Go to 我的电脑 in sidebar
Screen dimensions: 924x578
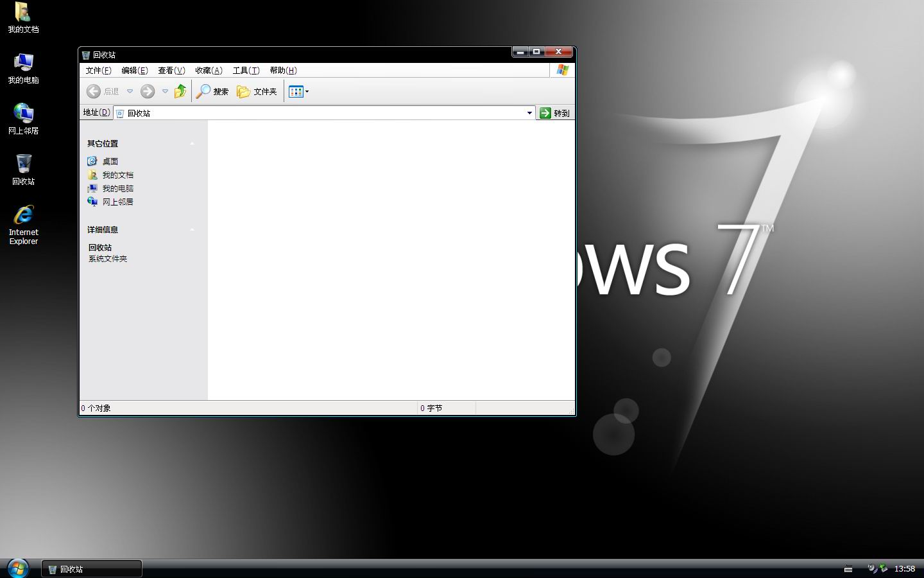point(110,188)
